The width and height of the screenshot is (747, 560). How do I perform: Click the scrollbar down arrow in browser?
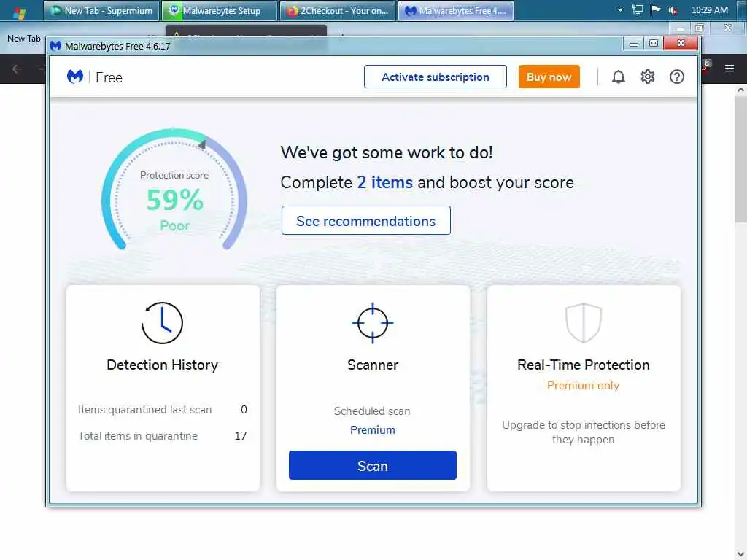pyautogui.click(x=740, y=554)
